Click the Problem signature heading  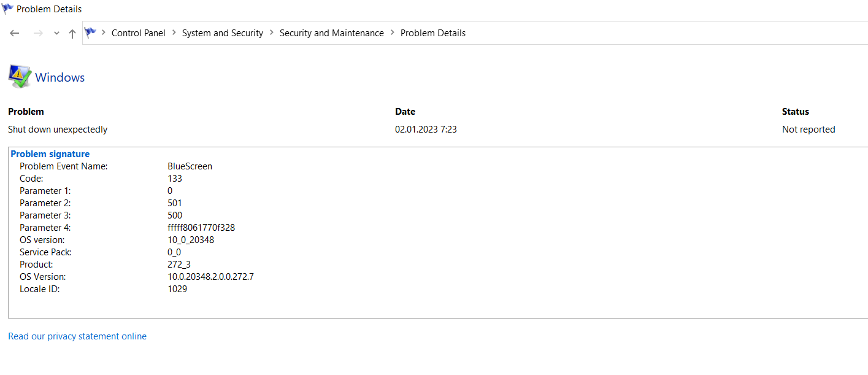tap(50, 153)
